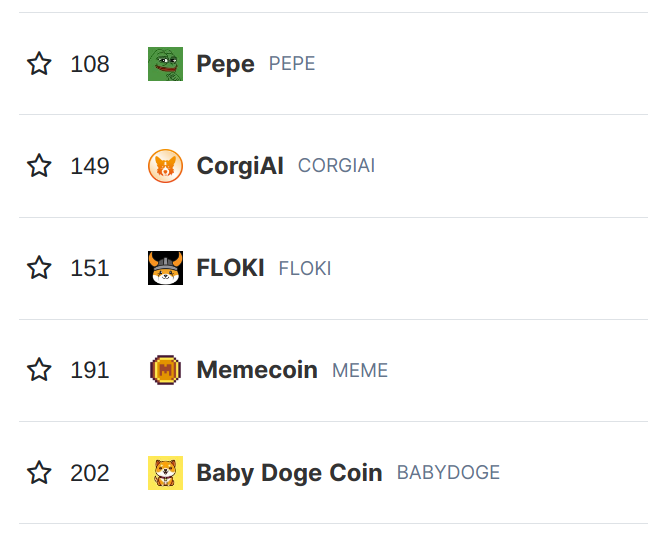Click the Pepe frog logo icon
The width and height of the screenshot is (648, 536).
(165, 64)
